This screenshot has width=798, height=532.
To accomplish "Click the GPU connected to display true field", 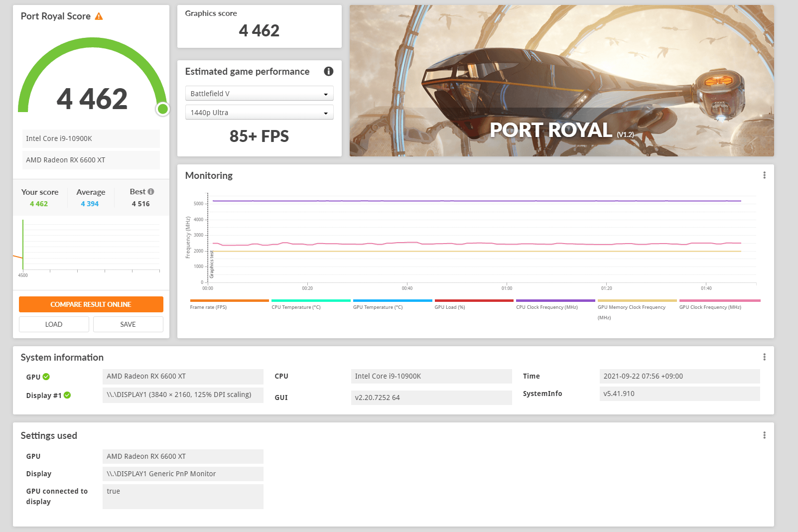I will point(183,497).
